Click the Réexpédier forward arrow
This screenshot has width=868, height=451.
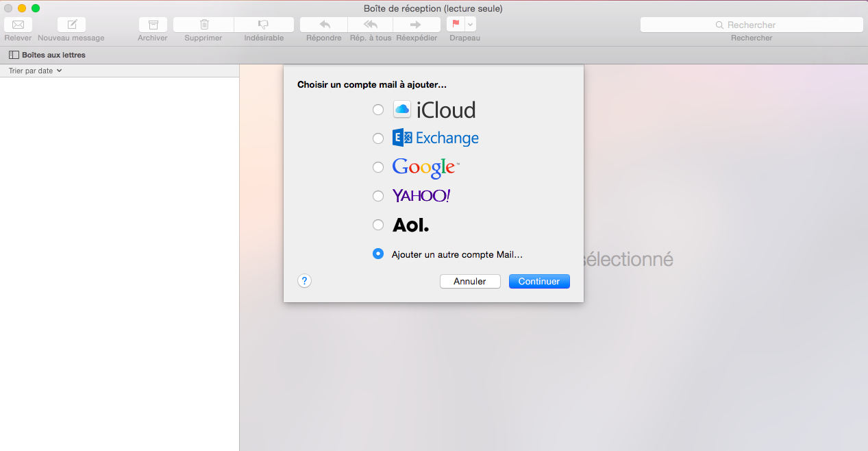[417, 25]
